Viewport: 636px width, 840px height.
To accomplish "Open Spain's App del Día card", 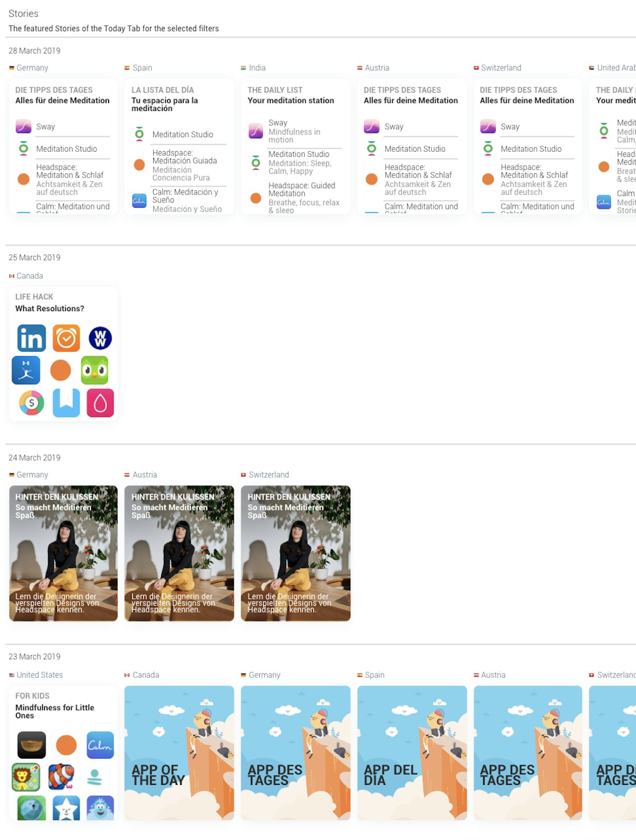I will [x=412, y=753].
